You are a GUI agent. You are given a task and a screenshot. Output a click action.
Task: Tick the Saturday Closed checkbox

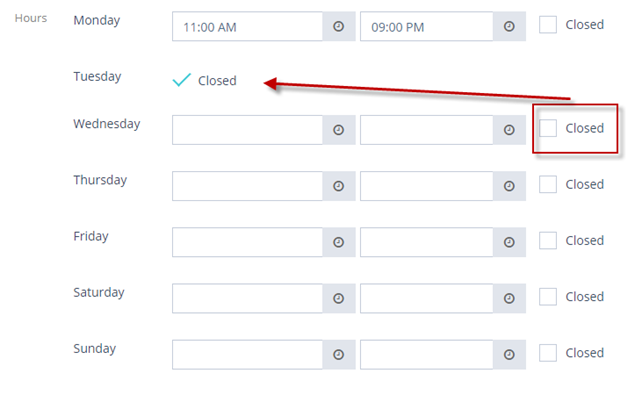(x=548, y=297)
